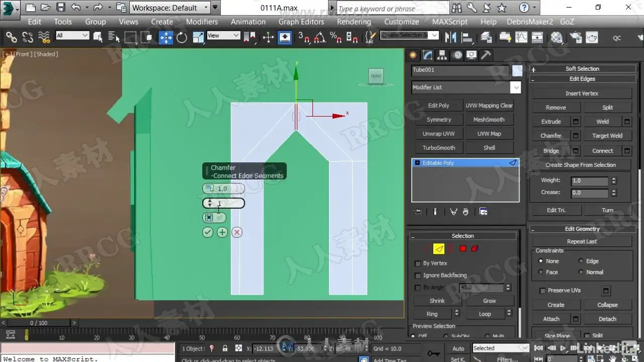Open the Modifiers menu
The height and width of the screenshot is (362, 644).
pos(202,22)
